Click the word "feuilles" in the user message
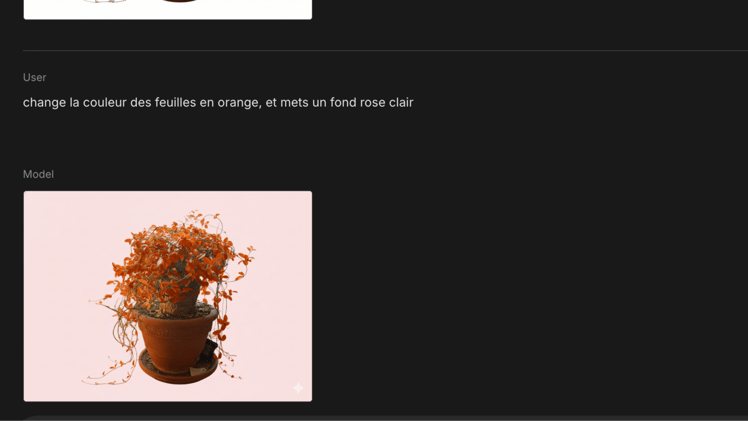This screenshot has width=748, height=421. pyautogui.click(x=175, y=103)
